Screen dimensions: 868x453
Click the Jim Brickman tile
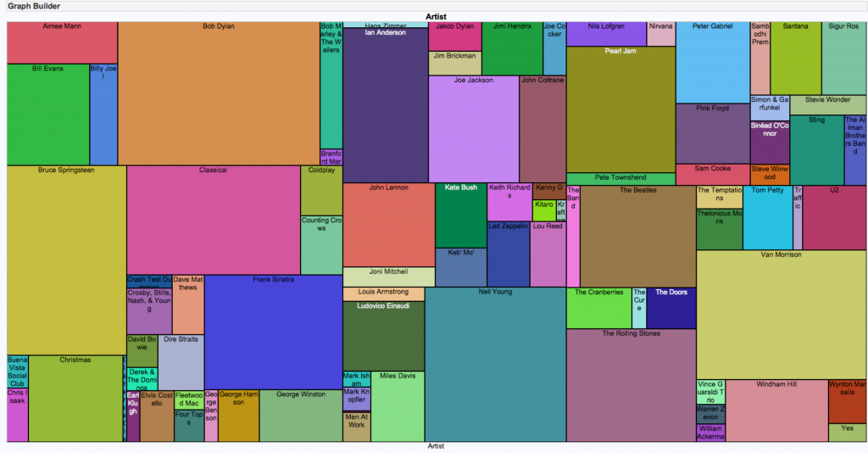point(455,63)
